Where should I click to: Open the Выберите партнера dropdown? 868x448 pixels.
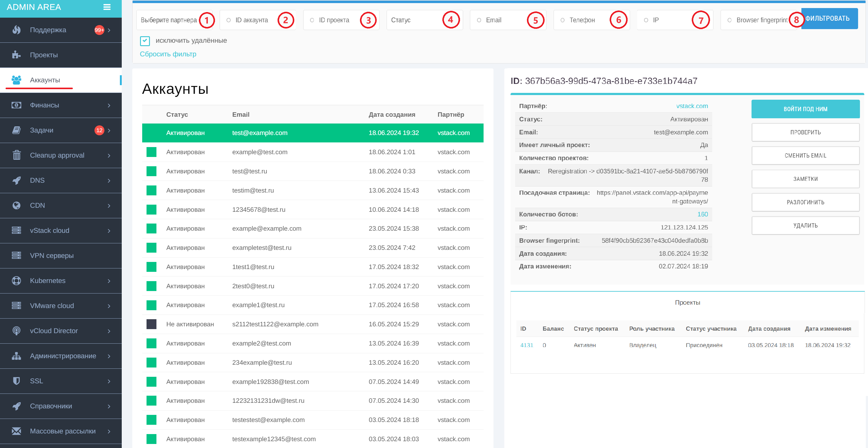click(x=174, y=20)
